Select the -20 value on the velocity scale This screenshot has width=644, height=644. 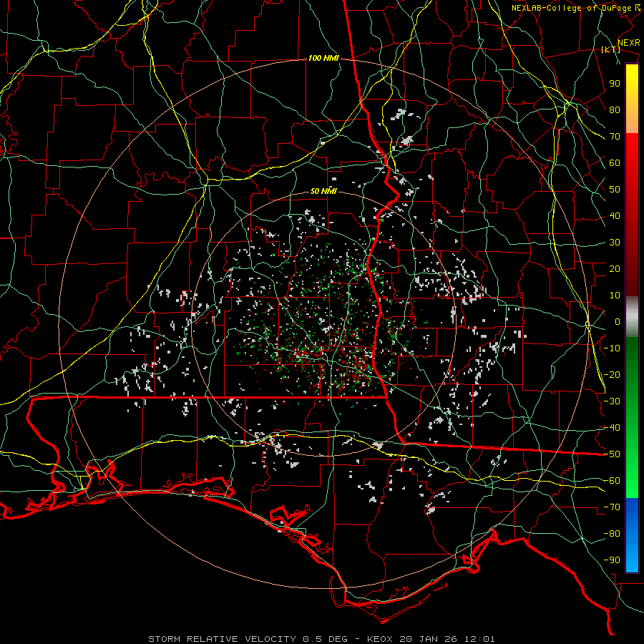(x=612, y=375)
